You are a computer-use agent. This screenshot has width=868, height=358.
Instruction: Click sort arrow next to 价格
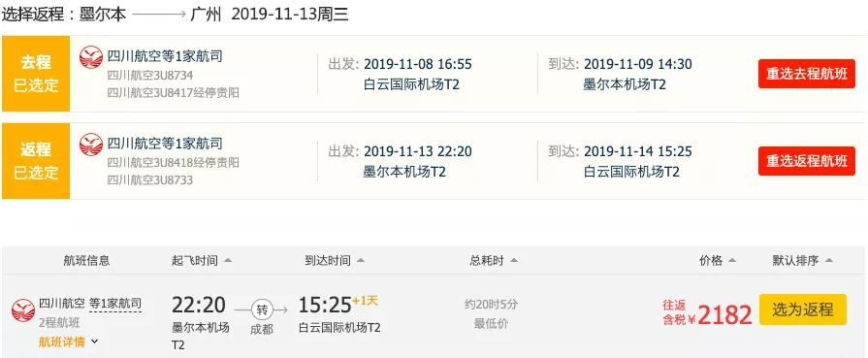[x=732, y=260]
